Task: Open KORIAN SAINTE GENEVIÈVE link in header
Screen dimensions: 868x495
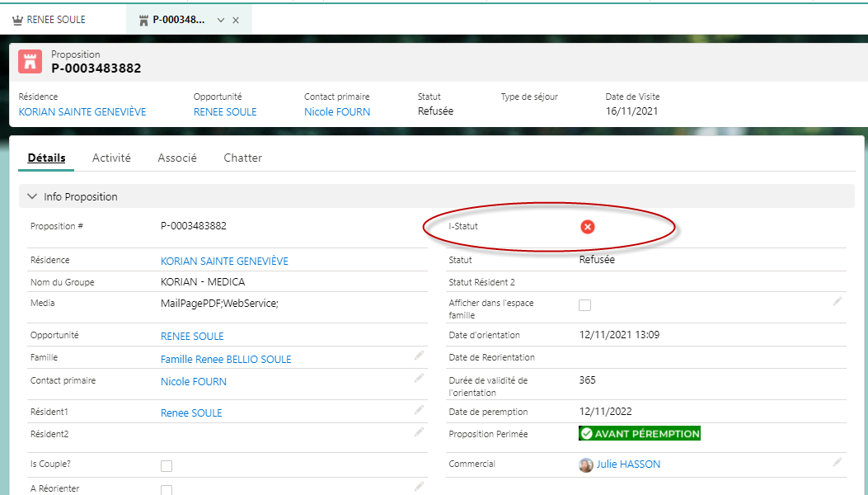Action: 82,112
